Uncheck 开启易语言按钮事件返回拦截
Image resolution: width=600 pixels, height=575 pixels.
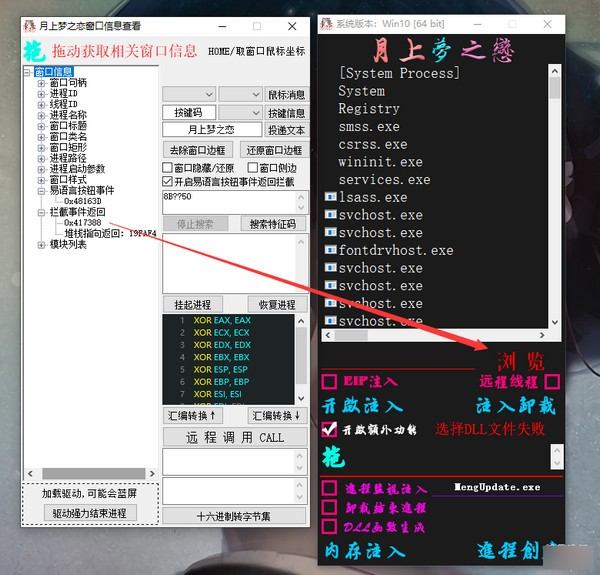(167, 181)
